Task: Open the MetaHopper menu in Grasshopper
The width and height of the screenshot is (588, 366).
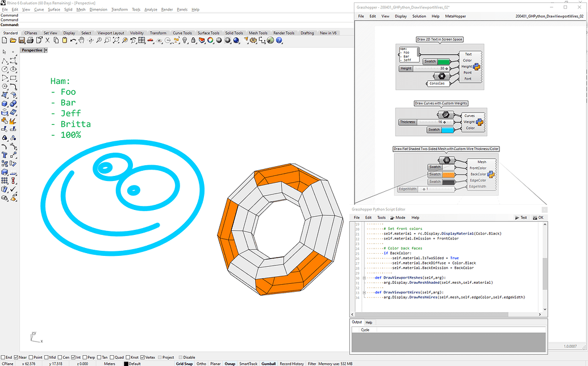Action: (x=456, y=16)
